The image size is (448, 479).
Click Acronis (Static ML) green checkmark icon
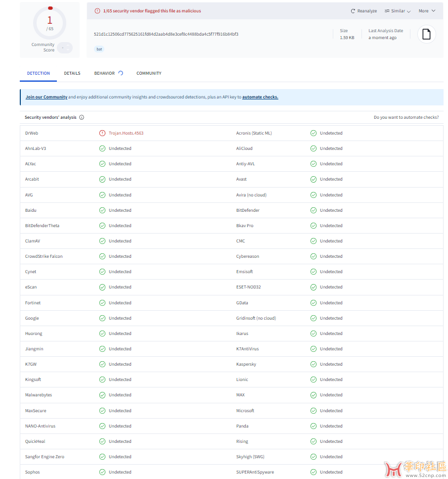[x=314, y=133]
